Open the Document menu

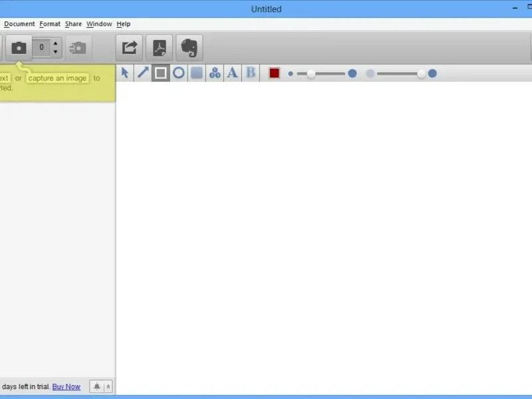(x=19, y=24)
